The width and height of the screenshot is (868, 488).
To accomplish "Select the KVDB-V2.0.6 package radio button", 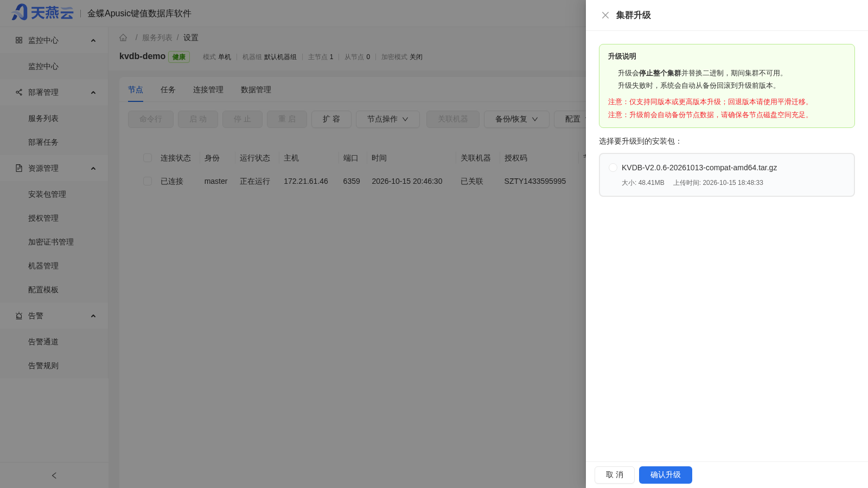I will [613, 168].
